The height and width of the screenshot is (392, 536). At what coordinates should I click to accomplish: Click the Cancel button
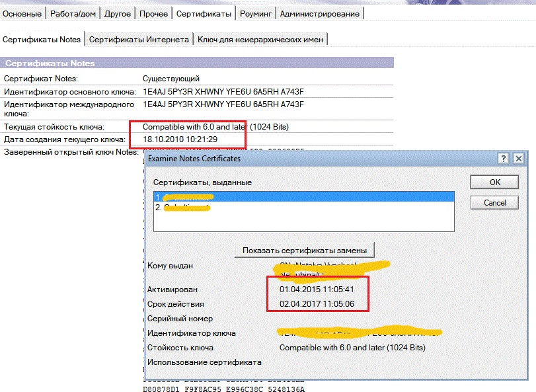tap(494, 202)
